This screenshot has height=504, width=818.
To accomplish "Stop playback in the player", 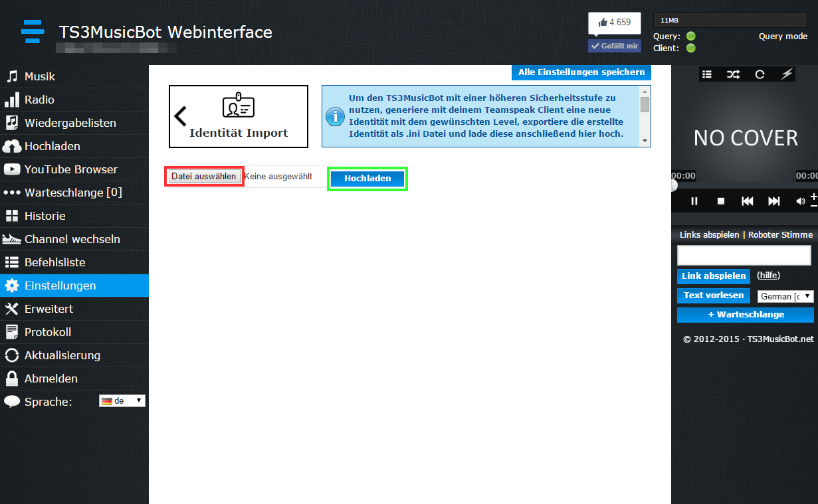I will pos(721,201).
